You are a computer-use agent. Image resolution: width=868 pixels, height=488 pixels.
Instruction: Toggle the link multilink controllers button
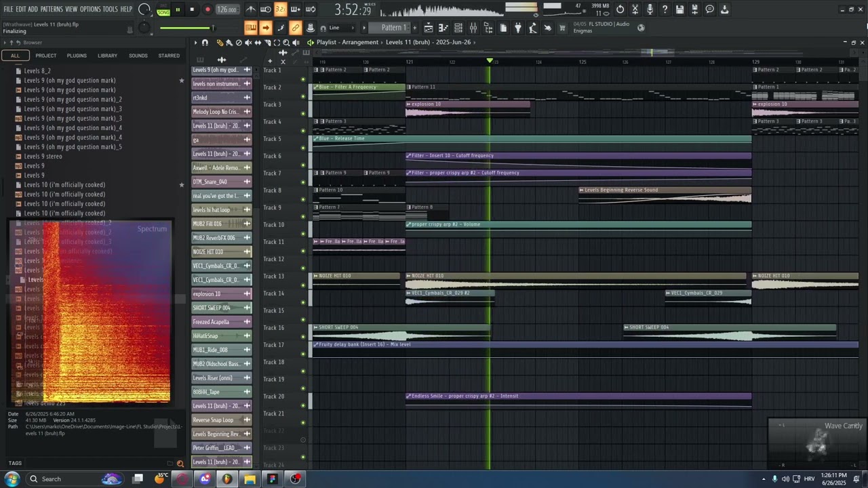(x=295, y=28)
